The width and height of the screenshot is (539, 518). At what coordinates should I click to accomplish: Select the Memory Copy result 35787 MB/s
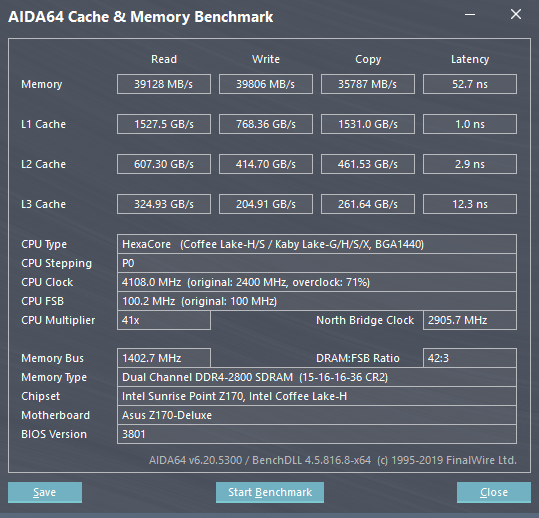tap(368, 84)
